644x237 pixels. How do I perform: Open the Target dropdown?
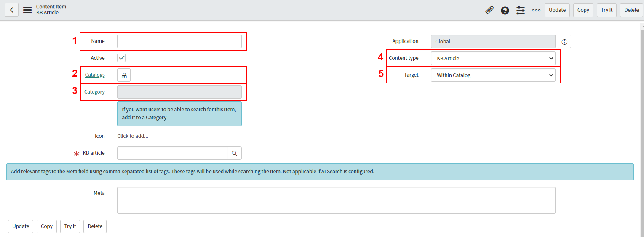pos(493,75)
